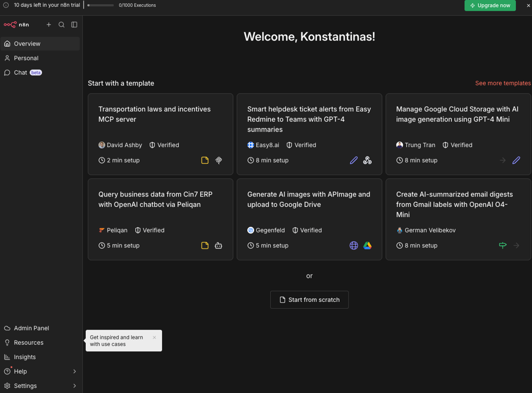Open Transportation laws and incentives MCP template
The height and width of the screenshot is (393, 532).
coord(161,134)
